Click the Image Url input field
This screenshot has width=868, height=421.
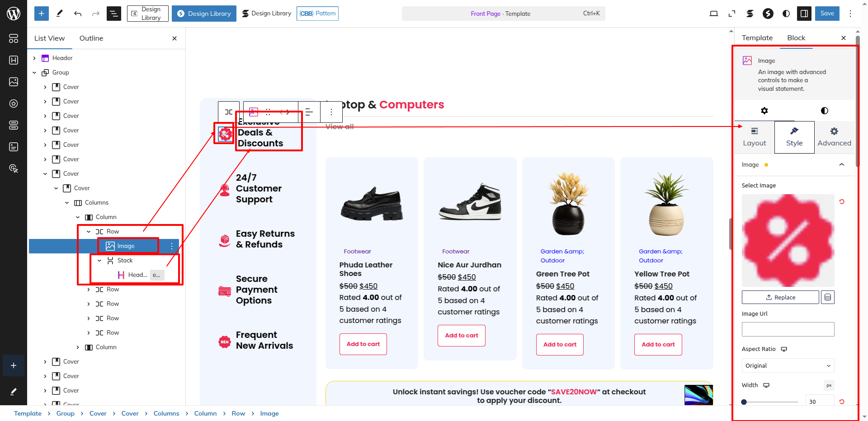tap(788, 329)
